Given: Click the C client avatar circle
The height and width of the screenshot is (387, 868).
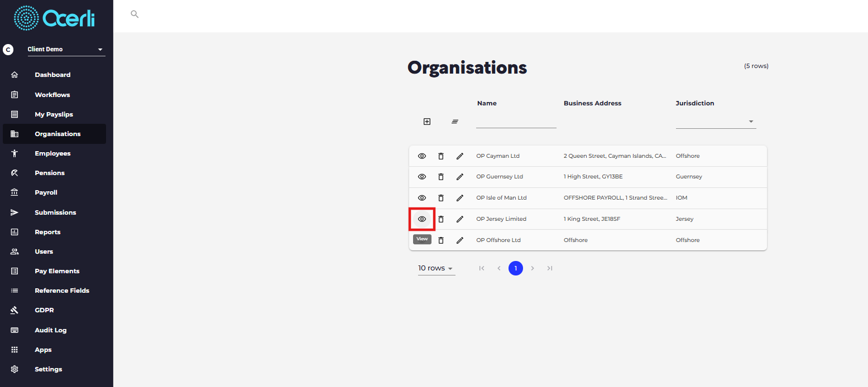Looking at the screenshot, I should [8, 50].
